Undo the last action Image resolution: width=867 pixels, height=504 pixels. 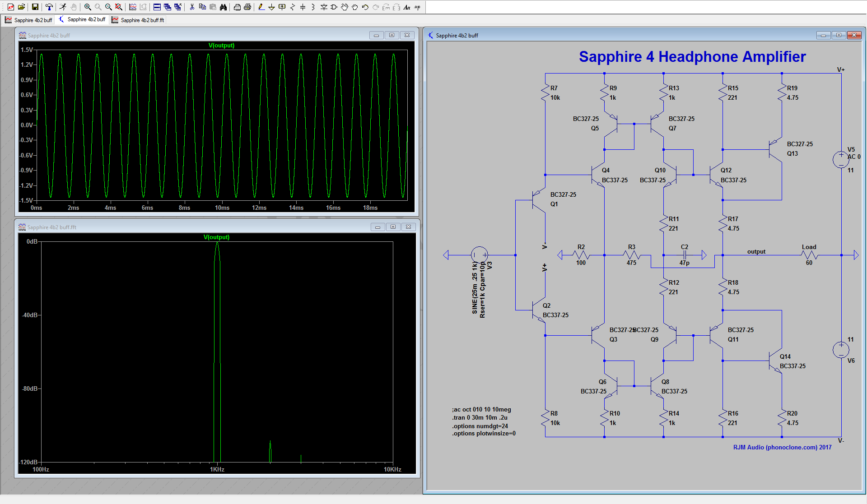(x=365, y=7)
